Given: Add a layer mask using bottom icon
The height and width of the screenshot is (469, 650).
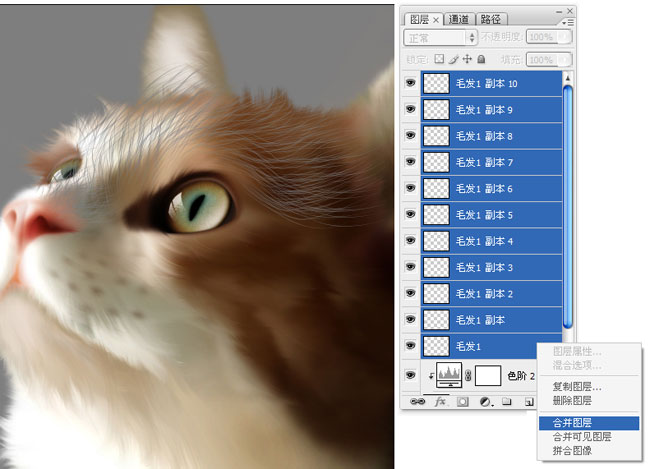Looking at the screenshot, I should (x=462, y=401).
